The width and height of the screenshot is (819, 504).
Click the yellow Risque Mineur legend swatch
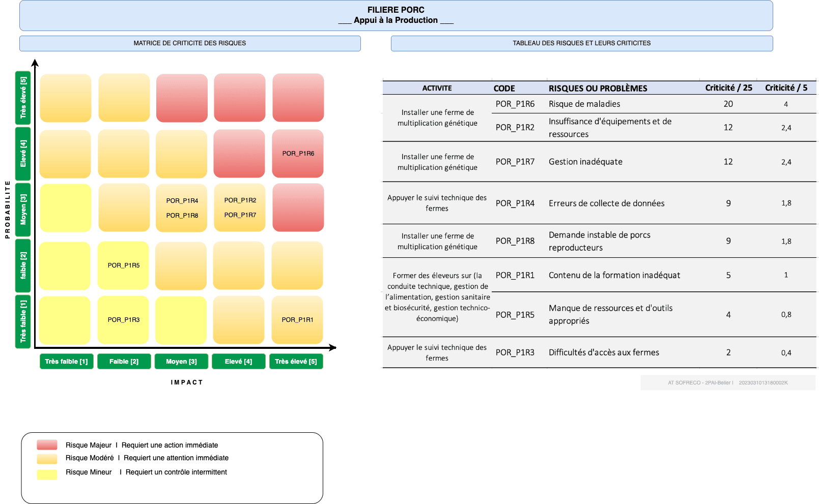pyautogui.click(x=47, y=475)
